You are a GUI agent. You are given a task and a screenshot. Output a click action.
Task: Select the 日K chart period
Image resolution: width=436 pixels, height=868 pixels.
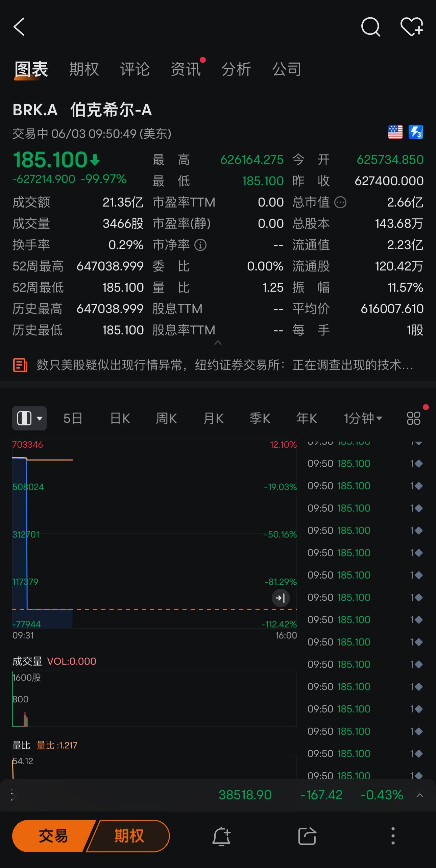tap(120, 418)
